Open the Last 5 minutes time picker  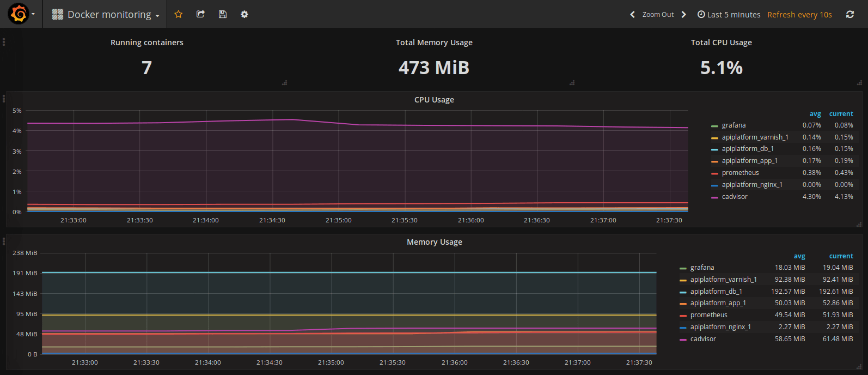pos(729,15)
